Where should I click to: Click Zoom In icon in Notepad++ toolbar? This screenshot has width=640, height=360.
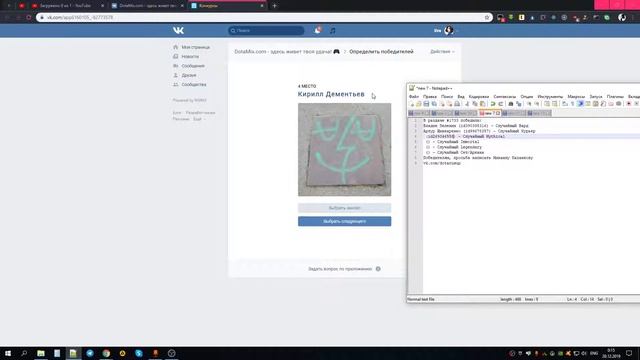click(529, 104)
